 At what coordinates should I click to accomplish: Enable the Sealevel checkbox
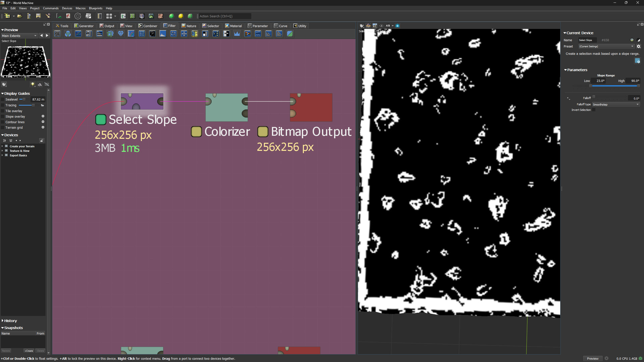3,100
